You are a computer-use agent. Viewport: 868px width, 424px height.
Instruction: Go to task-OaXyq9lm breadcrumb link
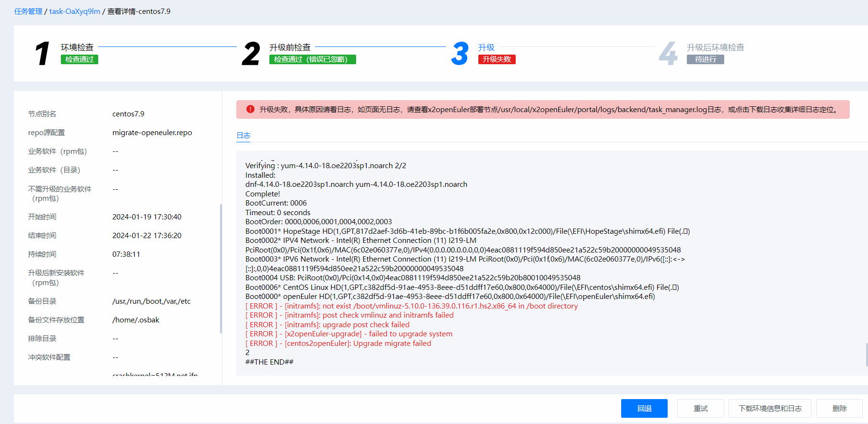[x=75, y=11]
